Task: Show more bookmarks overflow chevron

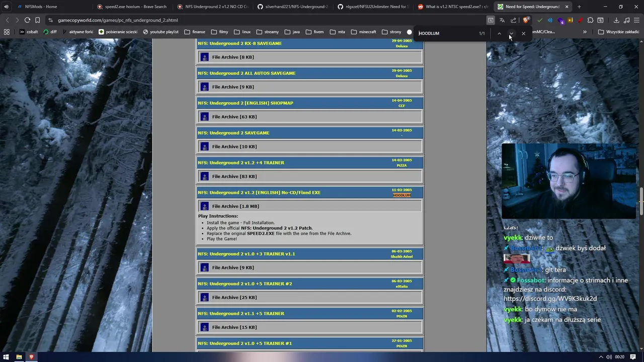Action: tap(585, 32)
